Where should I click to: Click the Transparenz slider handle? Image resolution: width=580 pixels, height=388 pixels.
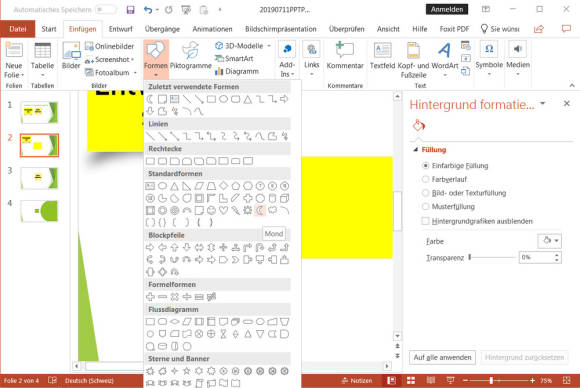point(470,257)
